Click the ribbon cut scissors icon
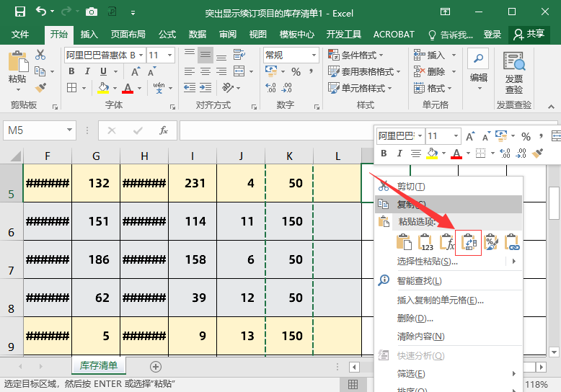This screenshot has width=561, height=392. (40, 55)
